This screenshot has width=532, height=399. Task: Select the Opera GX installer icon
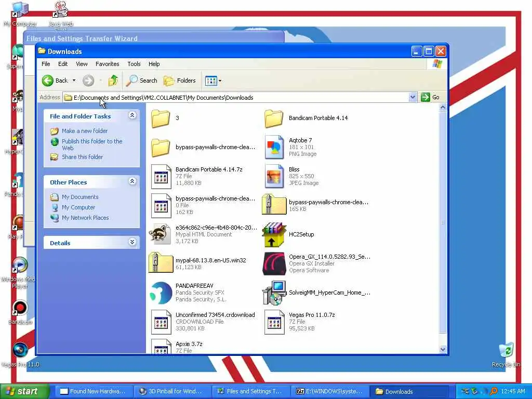[274, 263]
